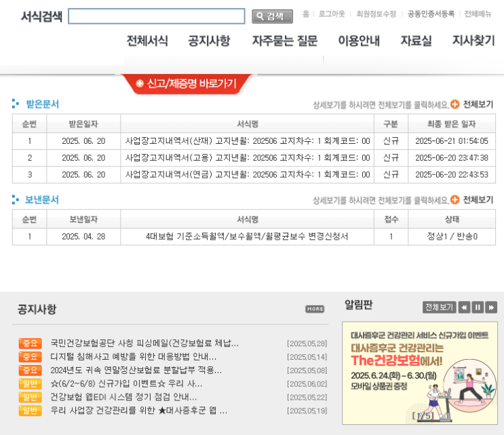Click 받은문서 section heading

click(x=42, y=104)
